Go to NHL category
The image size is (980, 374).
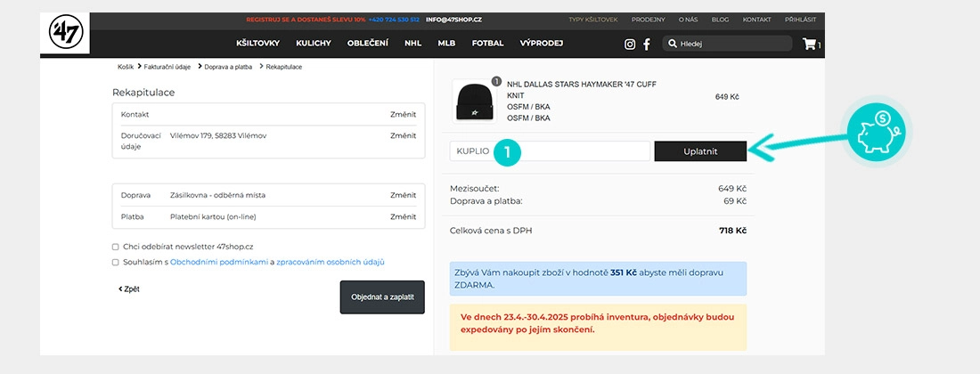click(x=412, y=43)
